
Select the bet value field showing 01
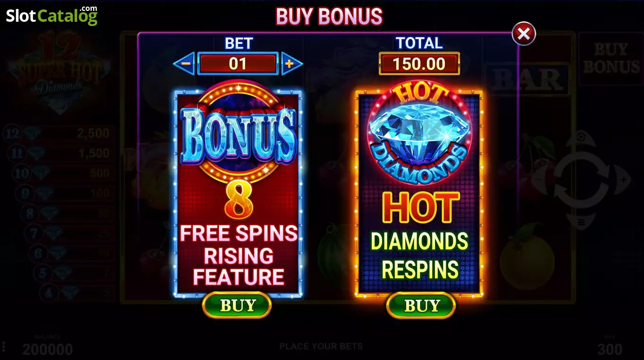click(x=237, y=63)
